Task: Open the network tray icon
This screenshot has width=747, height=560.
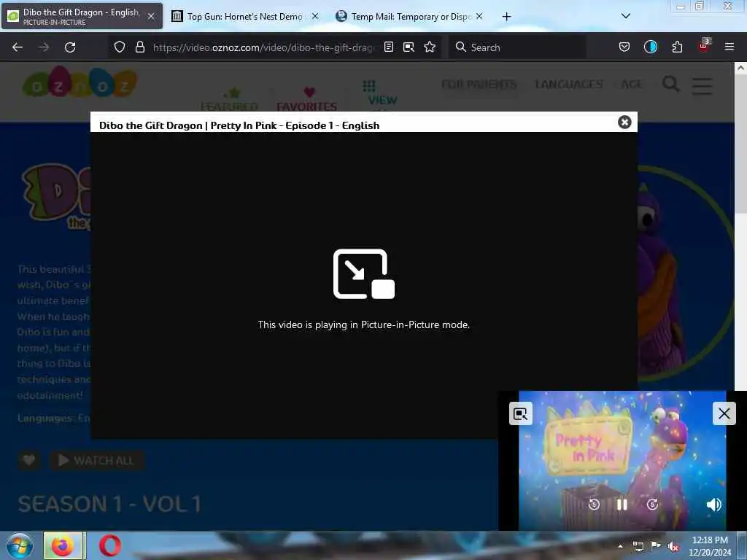Action: coord(638,547)
